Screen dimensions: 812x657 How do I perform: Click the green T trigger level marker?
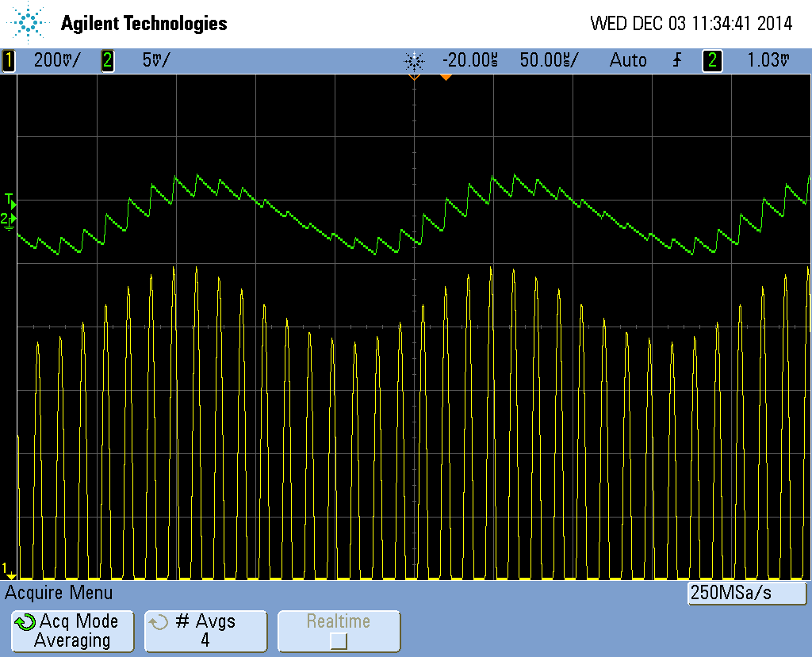9,197
